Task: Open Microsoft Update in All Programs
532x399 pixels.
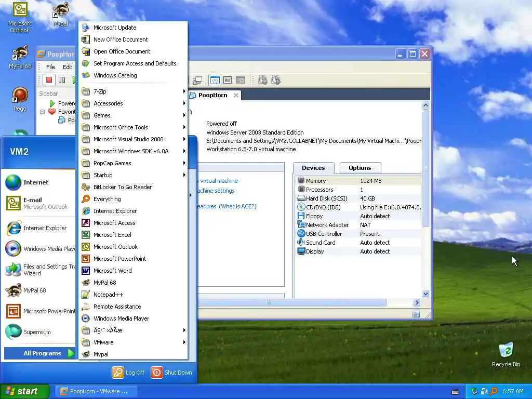Action: [133, 28]
